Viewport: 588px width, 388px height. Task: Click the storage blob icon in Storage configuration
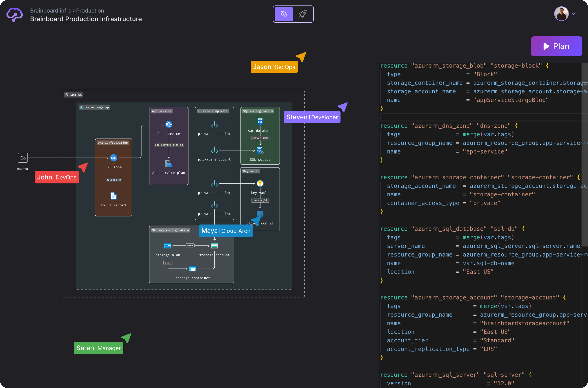coord(168,246)
